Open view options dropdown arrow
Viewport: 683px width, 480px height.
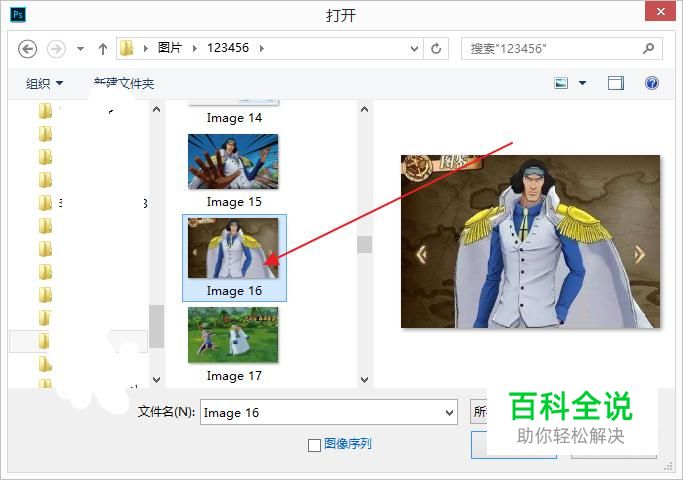coord(582,83)
